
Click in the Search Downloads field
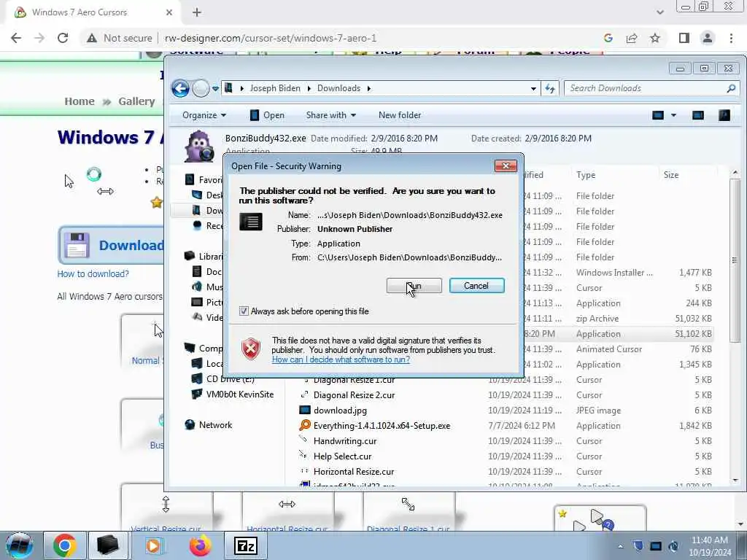point(646,88)
